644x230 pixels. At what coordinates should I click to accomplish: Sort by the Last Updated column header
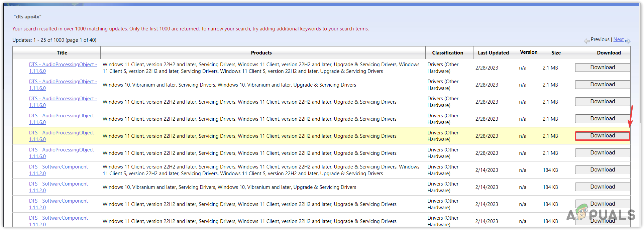tap(493, 53)
